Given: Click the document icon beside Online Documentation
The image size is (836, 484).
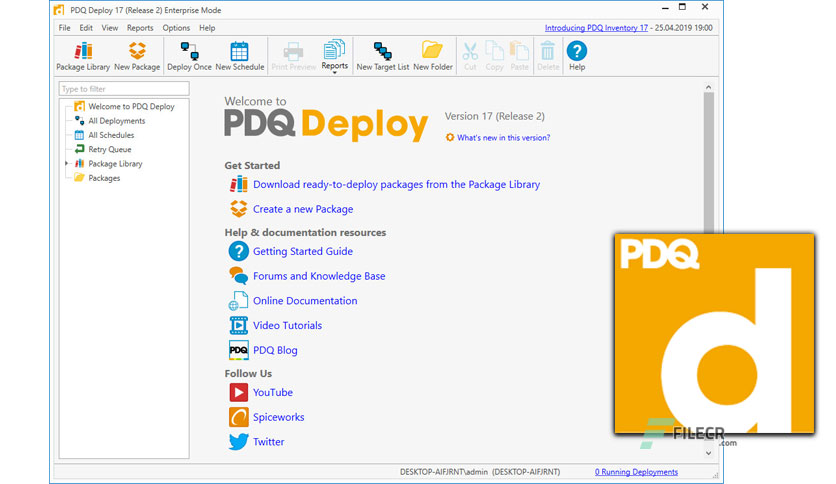Looking at the screenshot, I should (238, 301).
